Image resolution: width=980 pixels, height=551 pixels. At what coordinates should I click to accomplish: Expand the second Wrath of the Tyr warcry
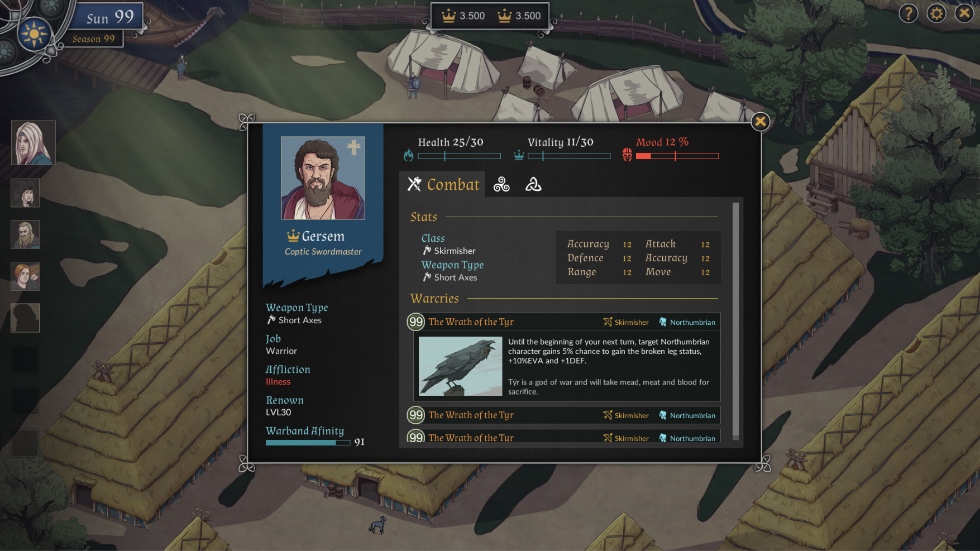point(564,415)
